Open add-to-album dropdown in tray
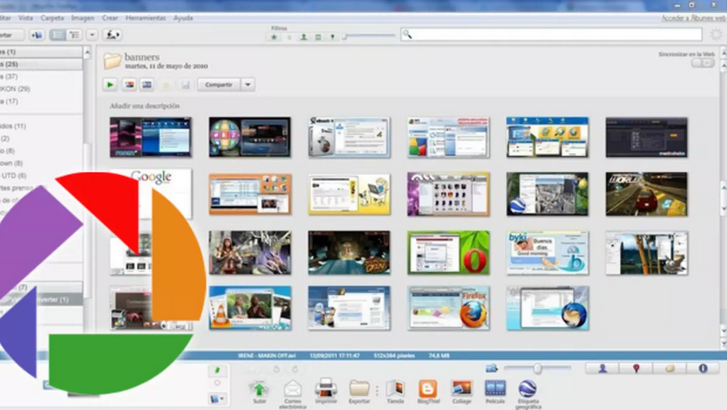The height and width of the screenshot is (410, 727). (217, 398)
